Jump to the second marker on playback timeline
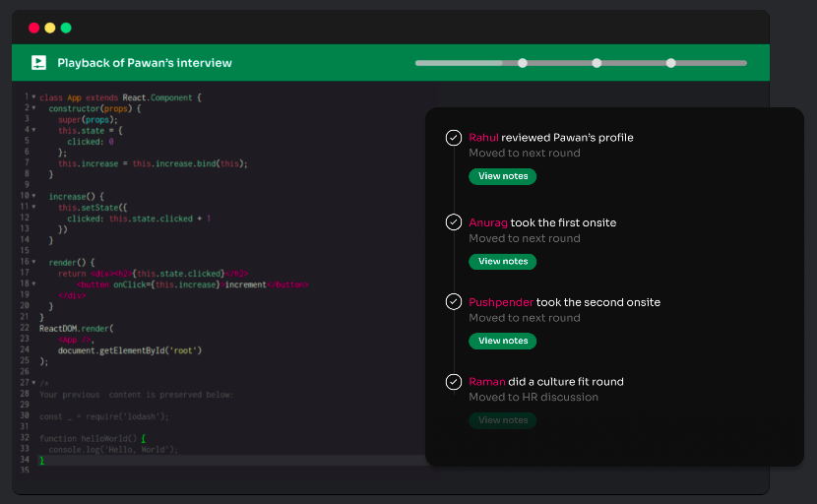The height and width of the screenshot is (504, 817). click(597, 63)
